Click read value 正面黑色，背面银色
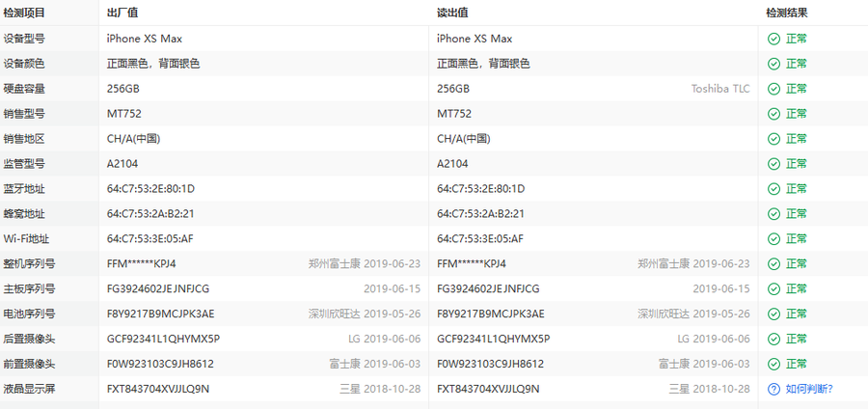The height and width of the screenshot is (409, 868). (483, 64)
